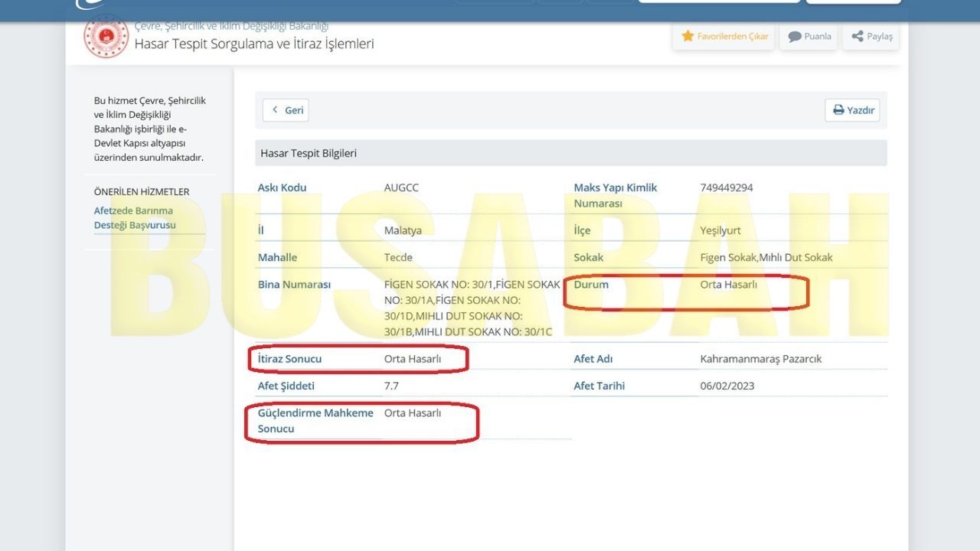980x551 pixels.
Task: Click the Güçlendirme Mahkeme Sonucu label
Action: click(x=315, y=421)
